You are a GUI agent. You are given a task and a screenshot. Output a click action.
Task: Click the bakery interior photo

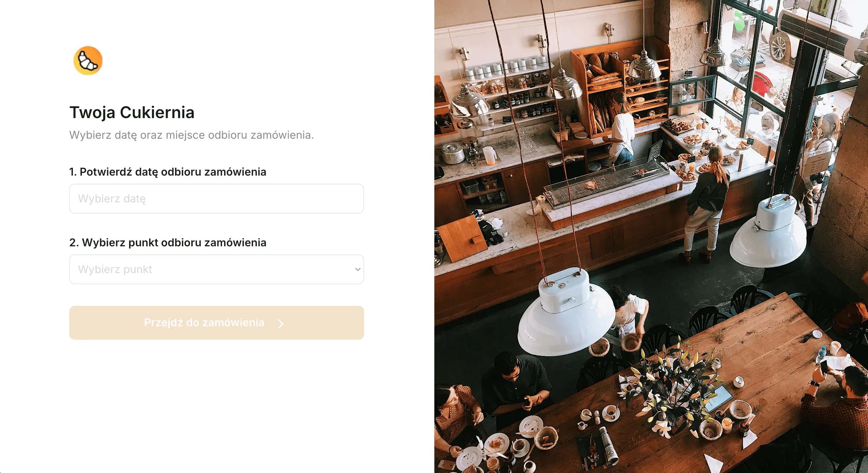tap(651, 236)
